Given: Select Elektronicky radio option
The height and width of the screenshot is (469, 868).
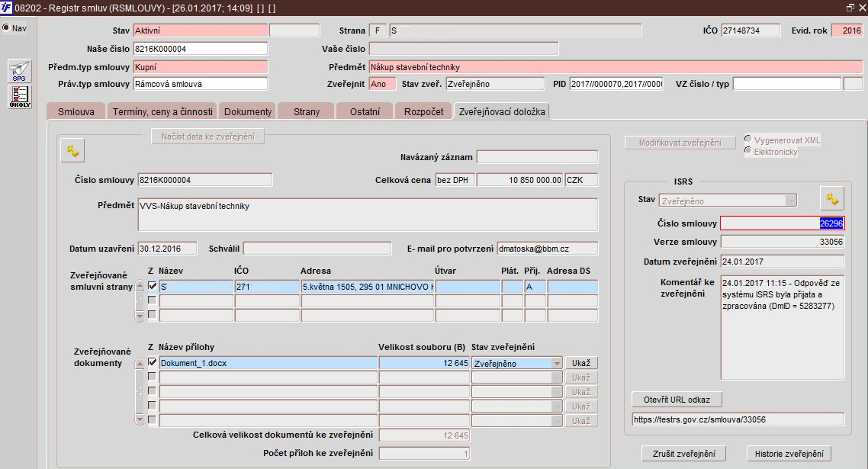Looking at the screenshot, I should 748,150.
